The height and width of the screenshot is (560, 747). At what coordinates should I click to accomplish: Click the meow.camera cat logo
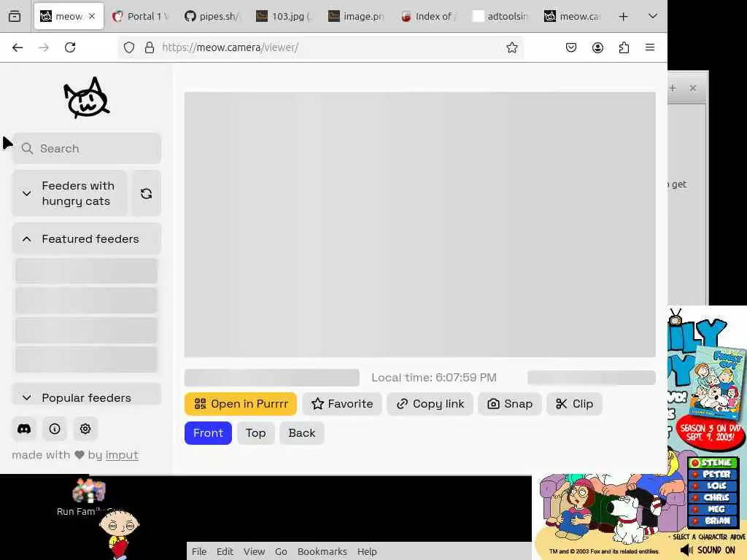pos(87,98)
